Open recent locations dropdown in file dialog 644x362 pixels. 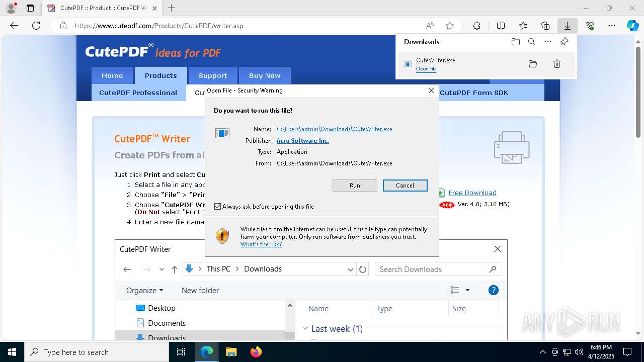tap(162, 269)
